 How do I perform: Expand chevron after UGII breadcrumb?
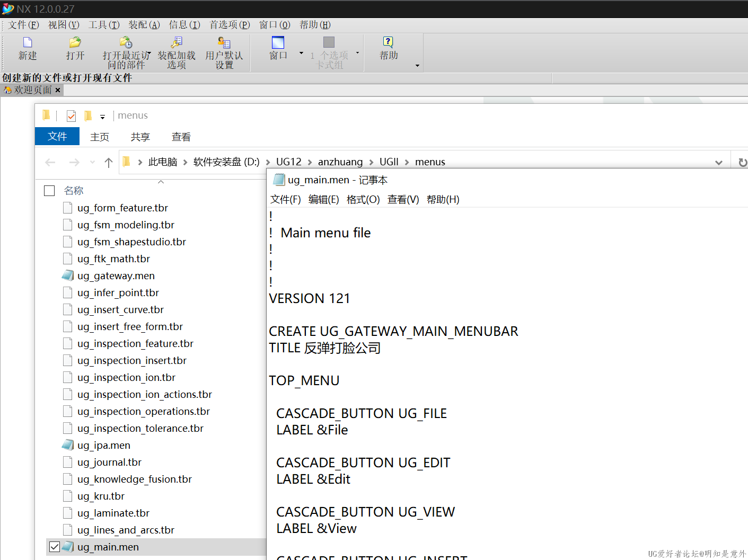click(x=407, y=162)
